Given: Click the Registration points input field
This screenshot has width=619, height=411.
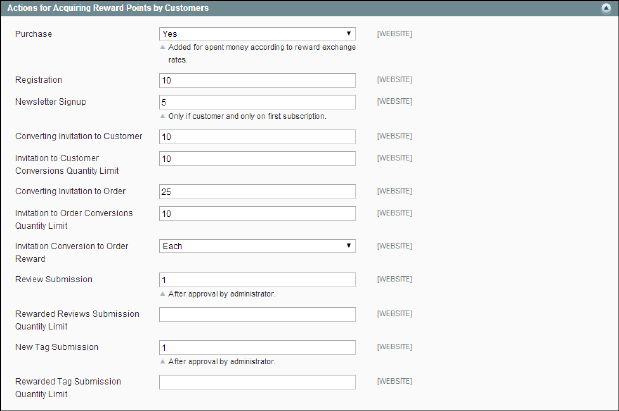Looking at the screenshot, I should click(257, 80).
